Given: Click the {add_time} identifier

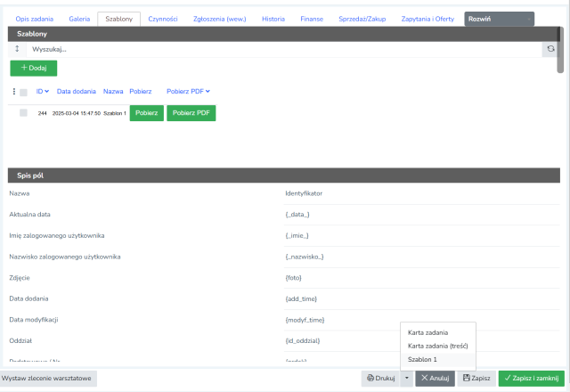Looking at the screenshot, I should tap(301, 299).
